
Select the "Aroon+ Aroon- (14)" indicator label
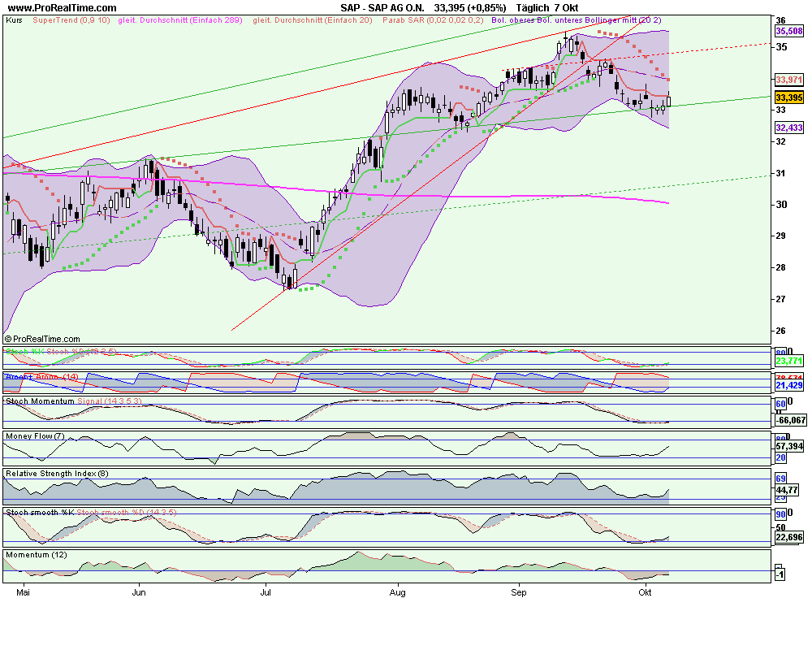point(42,377)
